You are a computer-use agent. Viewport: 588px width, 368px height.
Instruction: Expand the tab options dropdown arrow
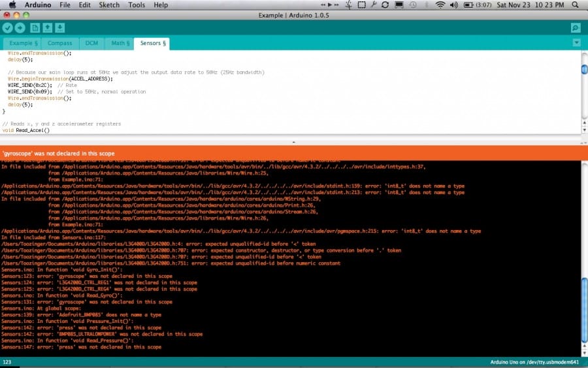[576, 42]
